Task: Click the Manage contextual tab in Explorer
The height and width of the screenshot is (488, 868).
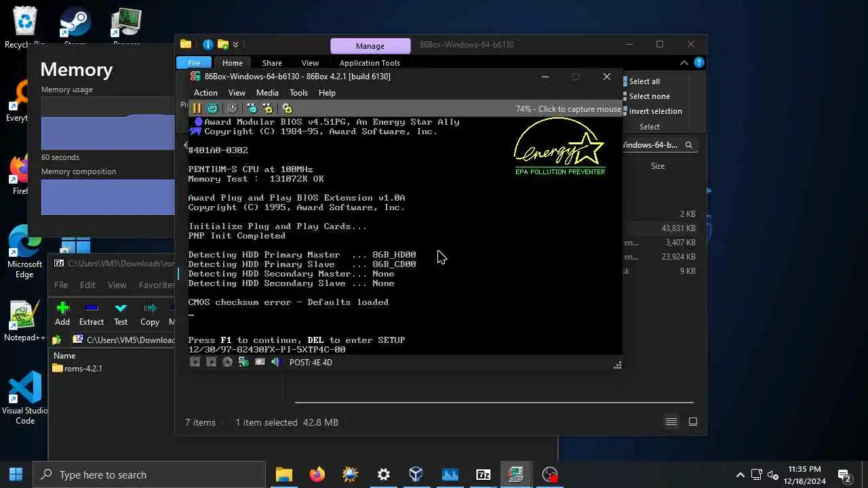Action: point(370,46)
